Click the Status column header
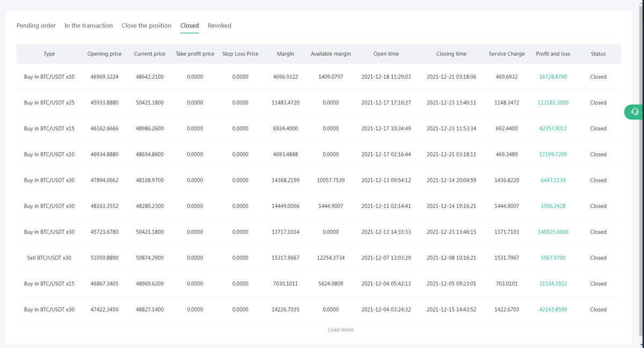Viewport: 644px width, 348px height. 598,54
